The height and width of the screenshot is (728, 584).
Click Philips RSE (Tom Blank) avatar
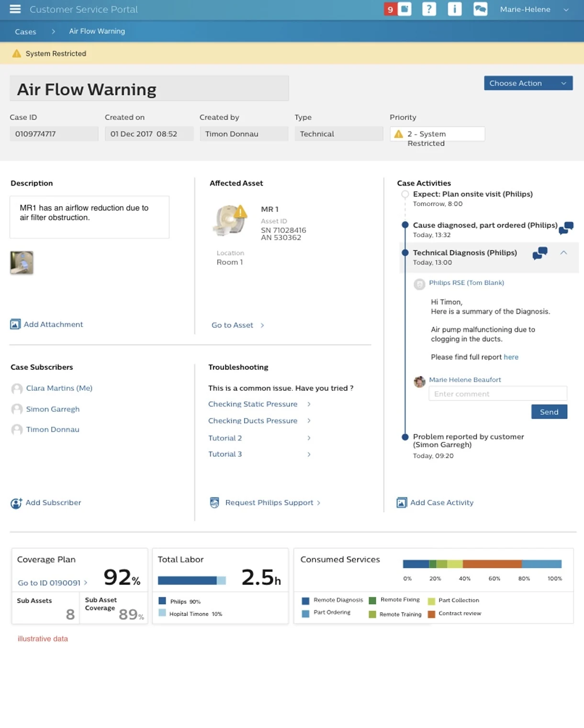(x=419, y=285)
